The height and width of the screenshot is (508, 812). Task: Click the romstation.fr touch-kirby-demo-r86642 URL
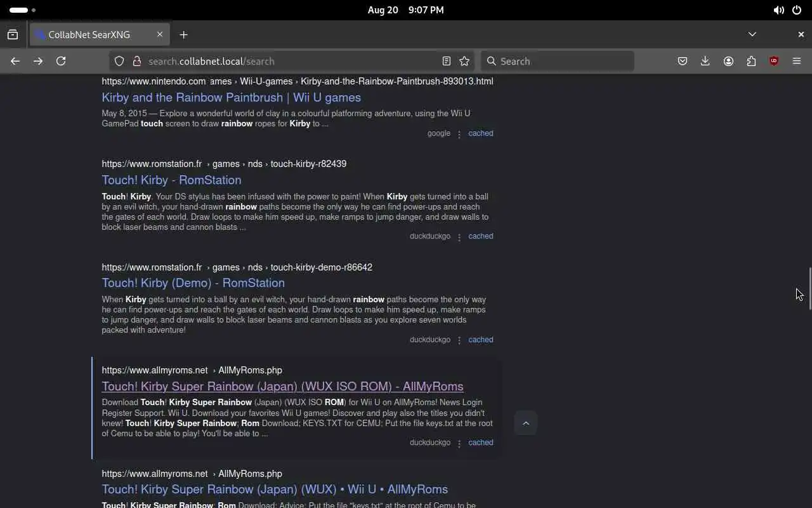237,267
